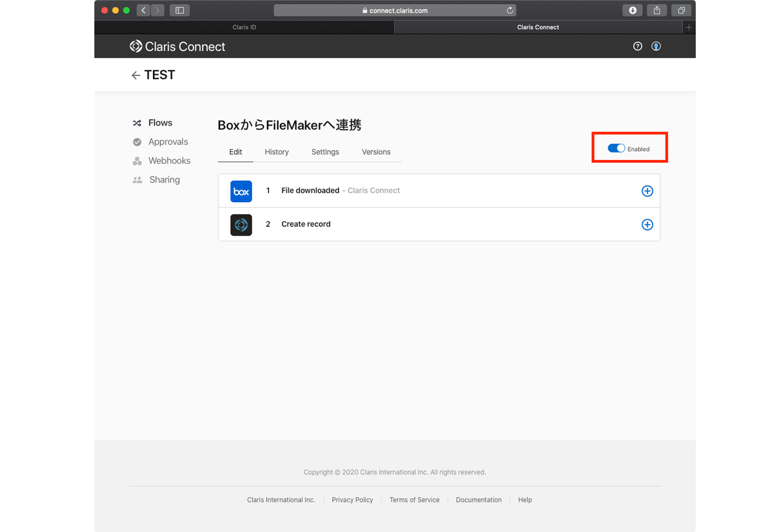
Task: Click the Claris Connect logo
Action: [178, 47]
